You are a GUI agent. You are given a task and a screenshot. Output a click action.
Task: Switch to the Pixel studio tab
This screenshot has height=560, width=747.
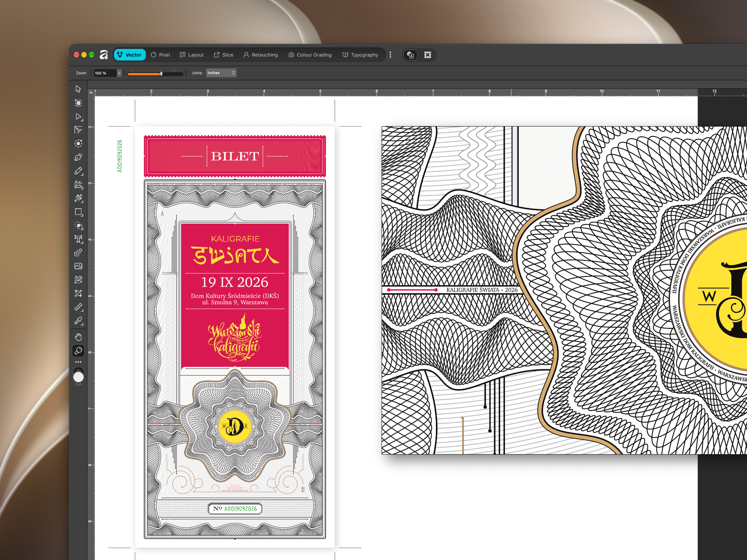[160, 55]
